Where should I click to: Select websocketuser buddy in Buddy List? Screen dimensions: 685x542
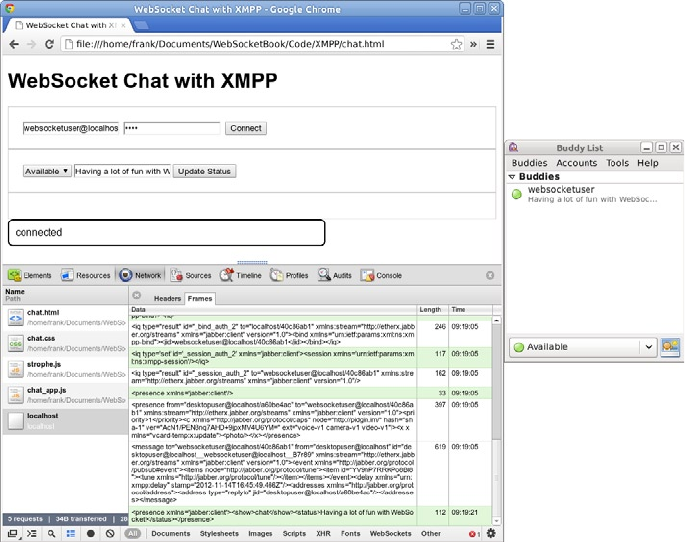pyautogui.click(x=594, y=194)
